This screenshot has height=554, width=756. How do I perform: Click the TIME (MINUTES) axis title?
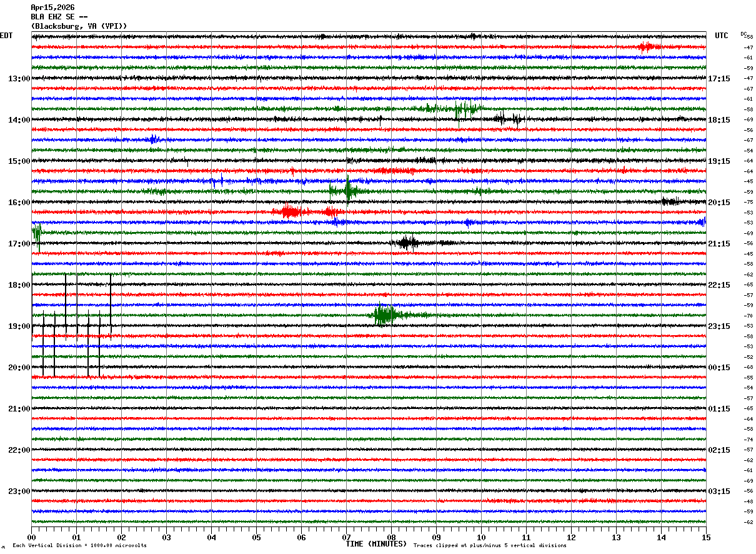pyautogui.click(x=376, y=544)
